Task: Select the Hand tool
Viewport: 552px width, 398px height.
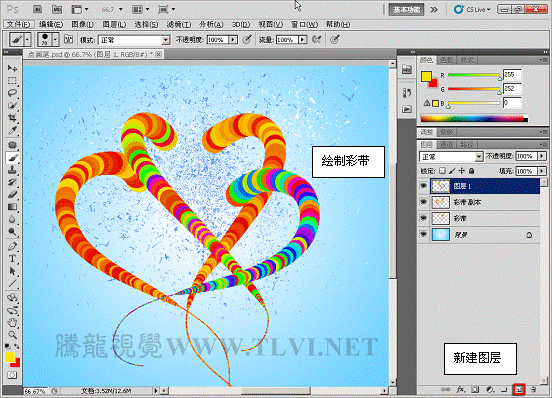Action: click(x=12, y=322)
